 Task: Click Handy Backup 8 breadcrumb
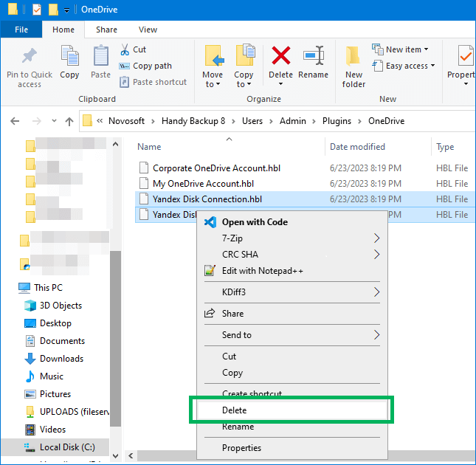click(193, 121)
